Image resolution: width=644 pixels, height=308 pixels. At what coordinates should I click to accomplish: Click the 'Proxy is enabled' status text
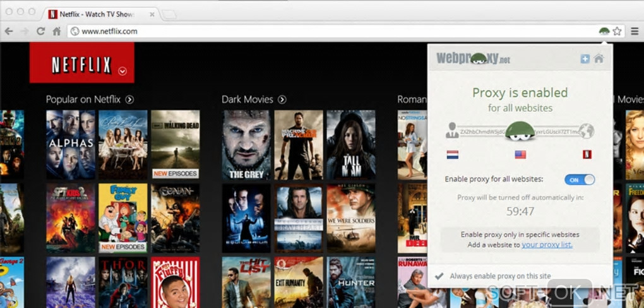click(520, 93)
